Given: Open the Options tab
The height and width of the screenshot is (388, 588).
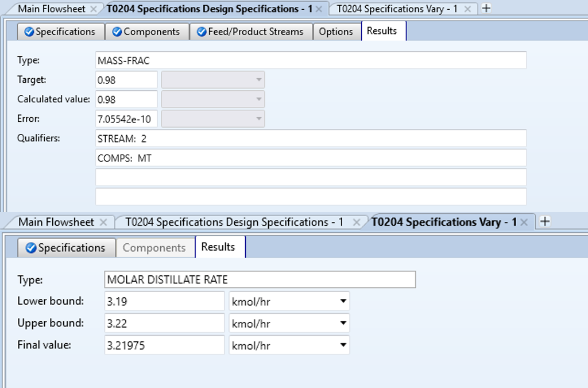Looking at the screenshot, I should point(336,32).
